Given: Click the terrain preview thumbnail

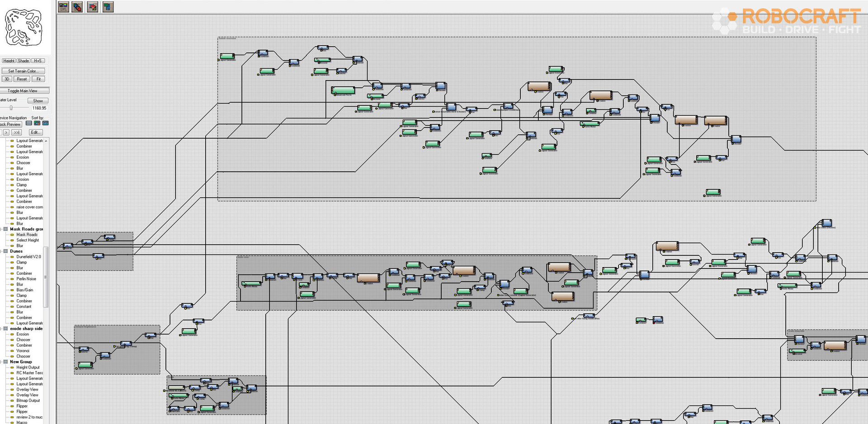Looking at the screenshot, I should point(23,27).
